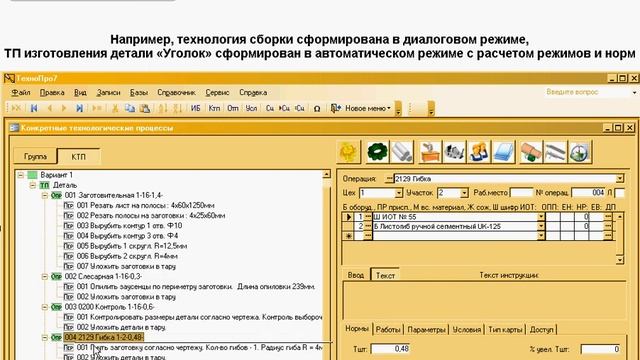Viewport: 640px width, 360px height.
Task: Click the blue sheet stack icon
Action: [x=504, y=152]
